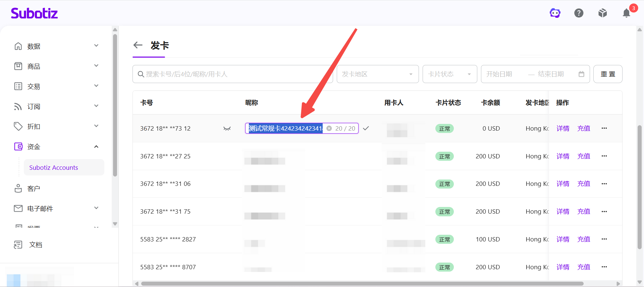Open more options for card 31 75
Viewport: 644px width, 287px height.
tap(604, 211)
